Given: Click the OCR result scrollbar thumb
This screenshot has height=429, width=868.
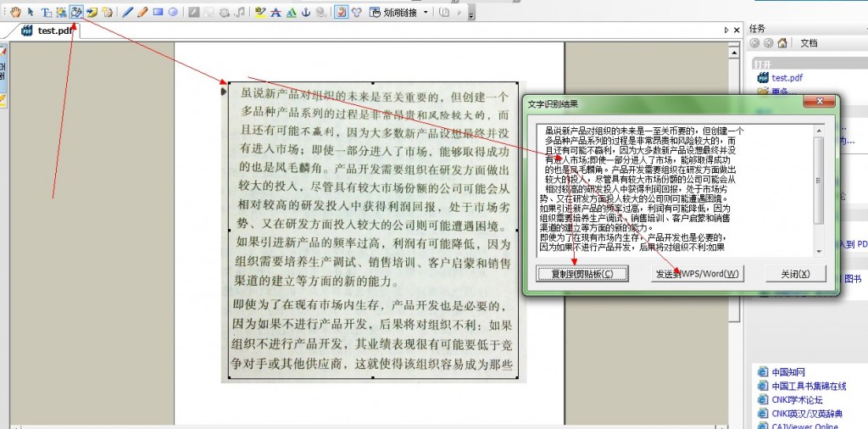Looking at the screenshot, I should point(819,181).
